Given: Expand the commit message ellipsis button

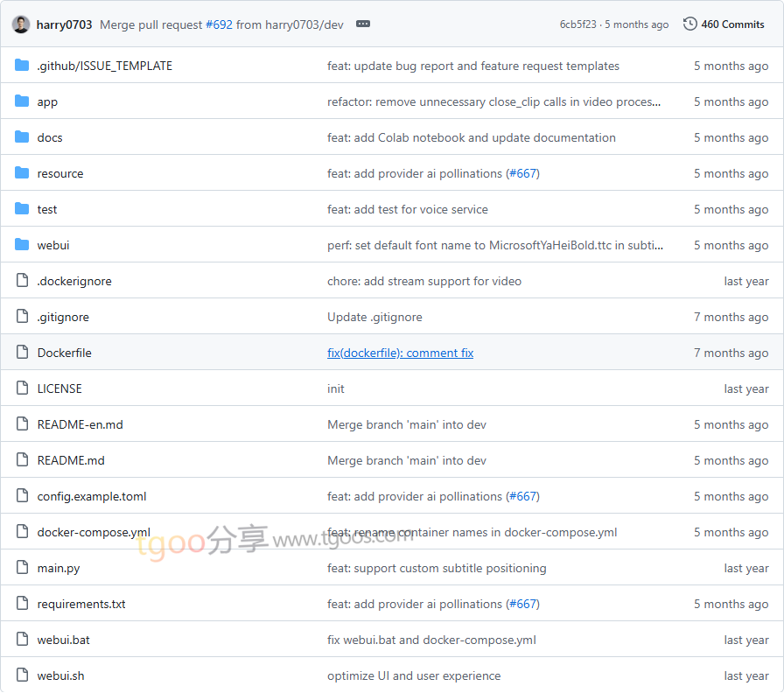Looking at the screenshot, I should (363, 24).
